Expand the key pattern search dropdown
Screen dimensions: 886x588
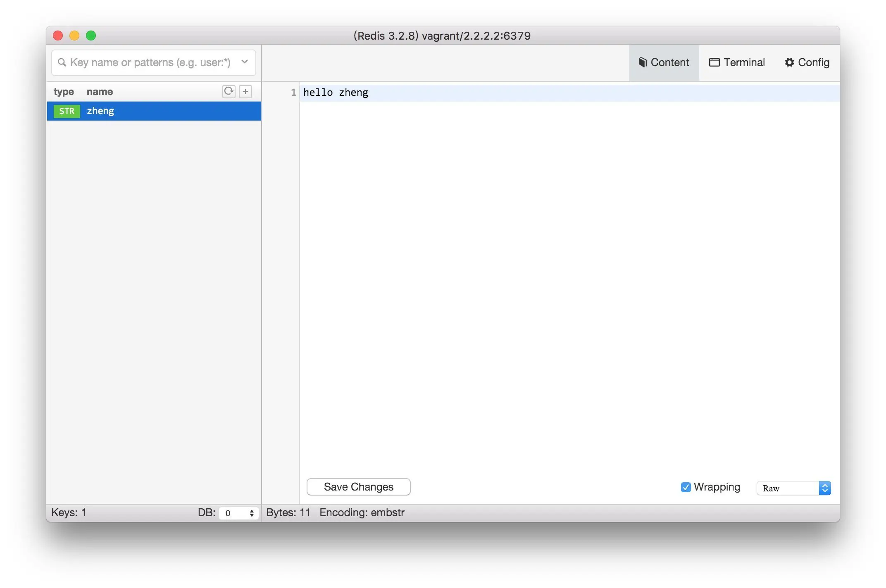tap(245, 62)
